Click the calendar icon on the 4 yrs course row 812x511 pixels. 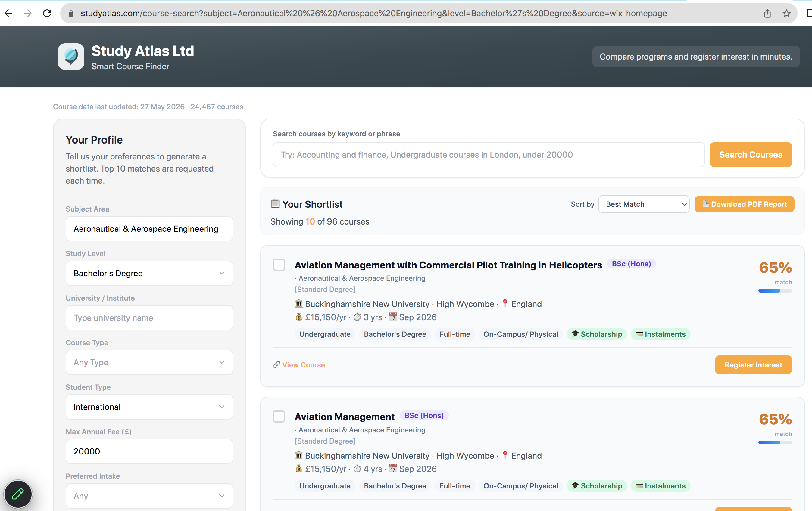(393, 468)
